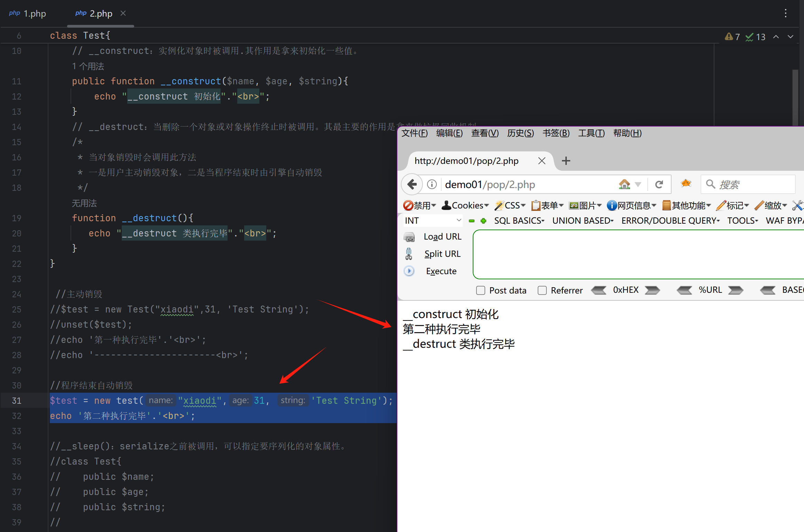Image resolution: width=804 pixels, height=532 pixels.
Task: Tick the Referrer checkbox
Action: 542,290
